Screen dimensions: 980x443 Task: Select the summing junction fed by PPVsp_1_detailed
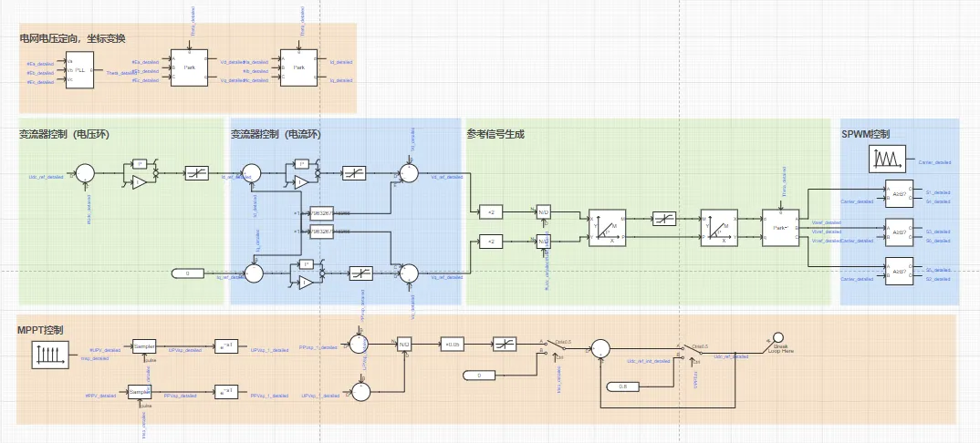(360, 343)
